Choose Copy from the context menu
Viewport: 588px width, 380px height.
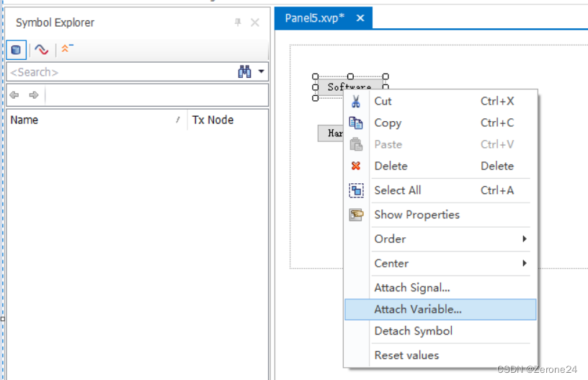(x=440, y=123)
